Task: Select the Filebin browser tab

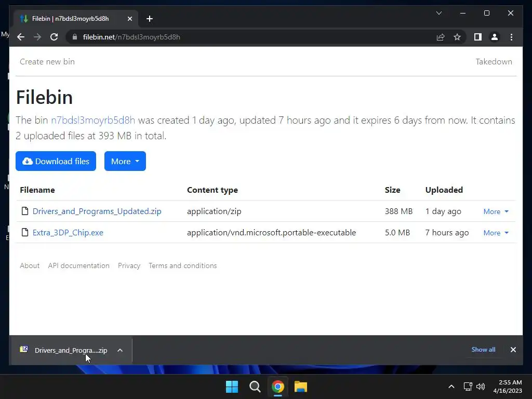Action: (76, 19)
